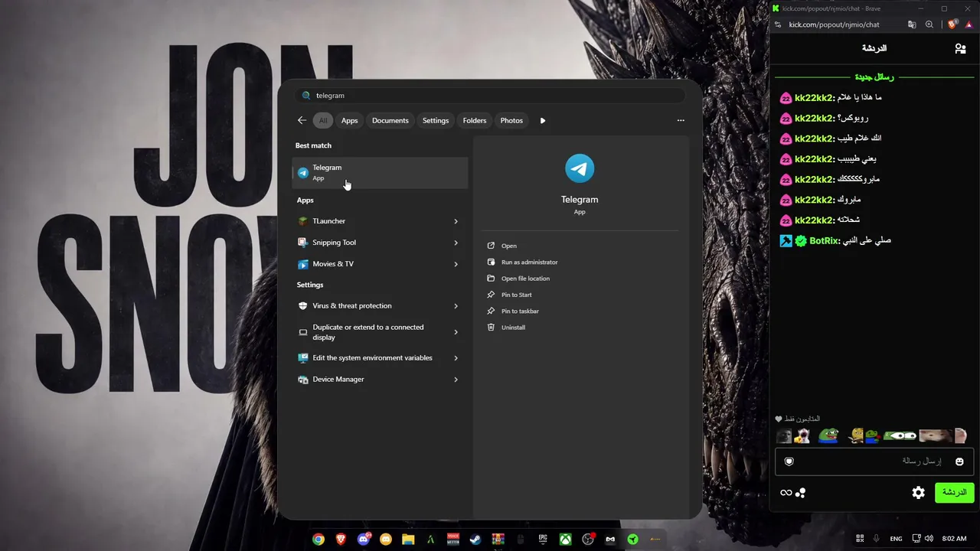Open Epic Games Launcher on the taskbar

[x=543, y=540]
